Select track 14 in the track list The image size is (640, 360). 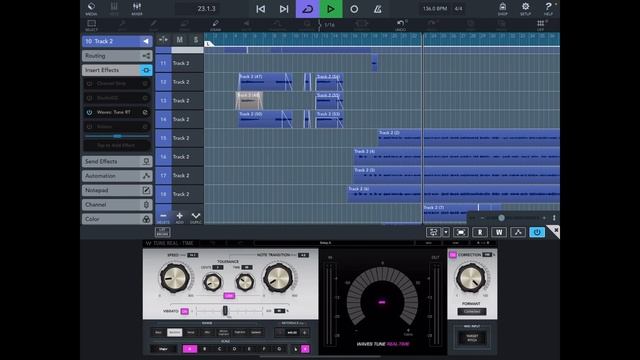[x=179, y=119]
